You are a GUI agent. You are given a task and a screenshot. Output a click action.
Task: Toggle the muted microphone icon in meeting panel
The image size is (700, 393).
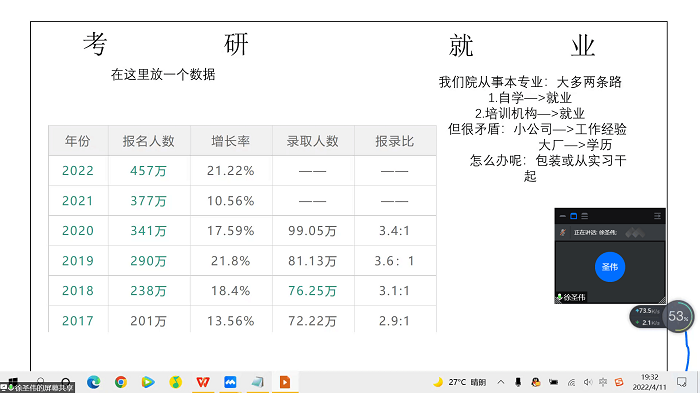click(563, 232)
